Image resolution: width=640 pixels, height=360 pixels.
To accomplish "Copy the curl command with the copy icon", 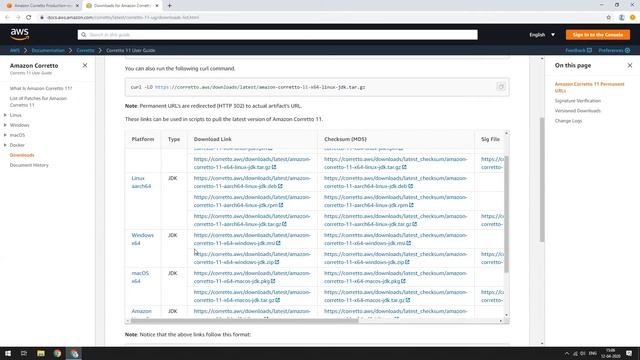I will tap(501, 87).
